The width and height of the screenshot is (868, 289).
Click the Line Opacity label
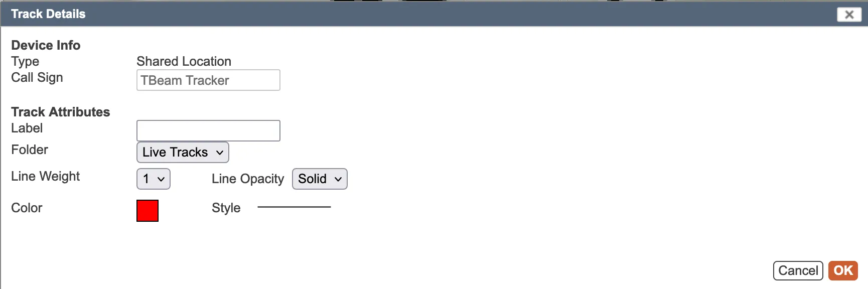[247, 179]
